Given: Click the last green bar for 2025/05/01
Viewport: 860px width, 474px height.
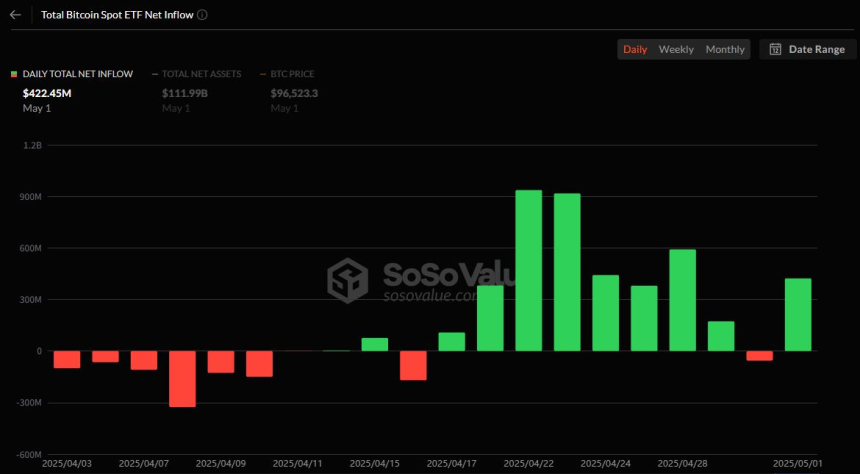Looking at the screenshot, I should (797, 314).
